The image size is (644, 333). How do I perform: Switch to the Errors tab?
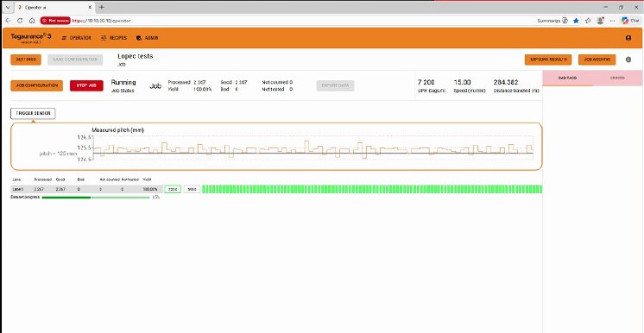tap(618, 78)
